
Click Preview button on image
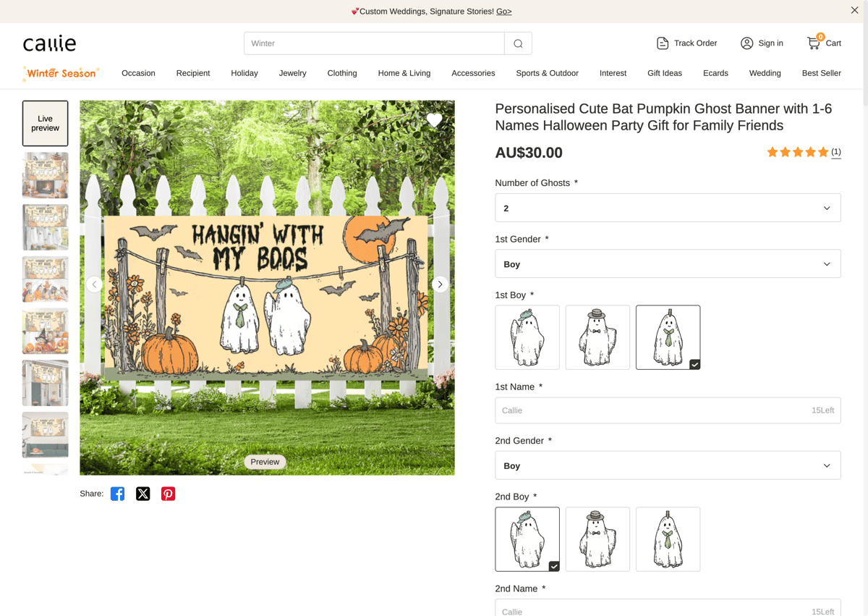click(x=265, y=462)
